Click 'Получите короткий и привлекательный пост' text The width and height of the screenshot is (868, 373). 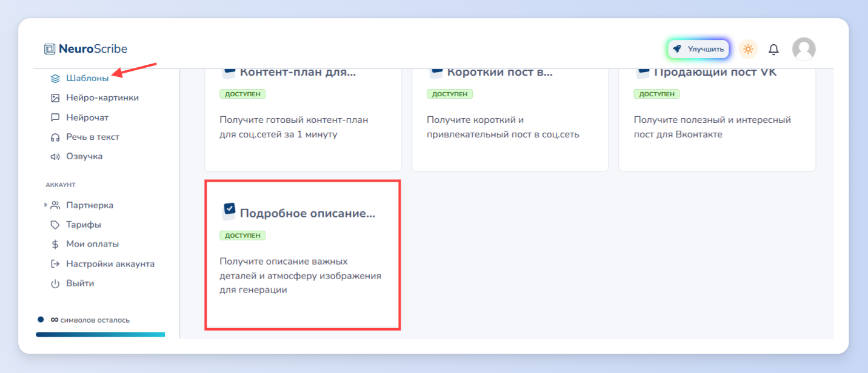tap(503, 127)
